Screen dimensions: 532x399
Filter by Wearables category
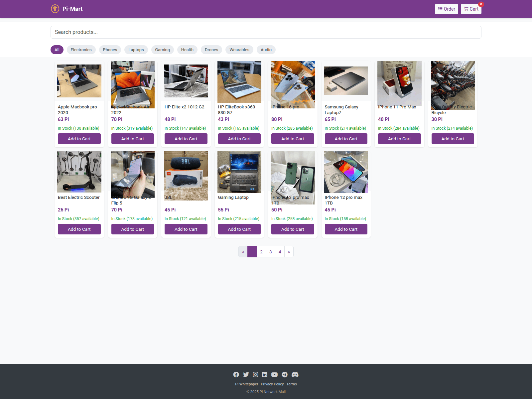239,50
